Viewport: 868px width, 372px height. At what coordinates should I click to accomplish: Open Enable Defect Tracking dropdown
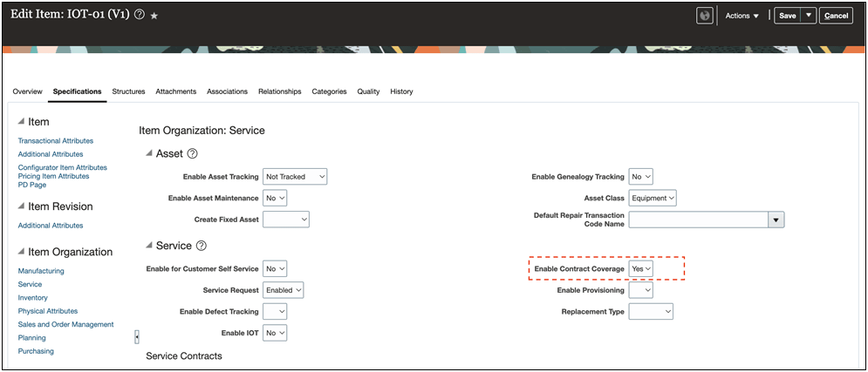pyautogui.click(x=275, y=312)
